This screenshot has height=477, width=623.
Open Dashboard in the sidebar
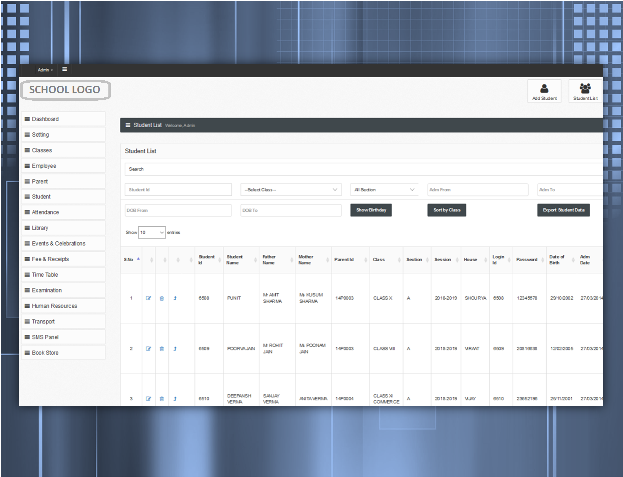63,119
